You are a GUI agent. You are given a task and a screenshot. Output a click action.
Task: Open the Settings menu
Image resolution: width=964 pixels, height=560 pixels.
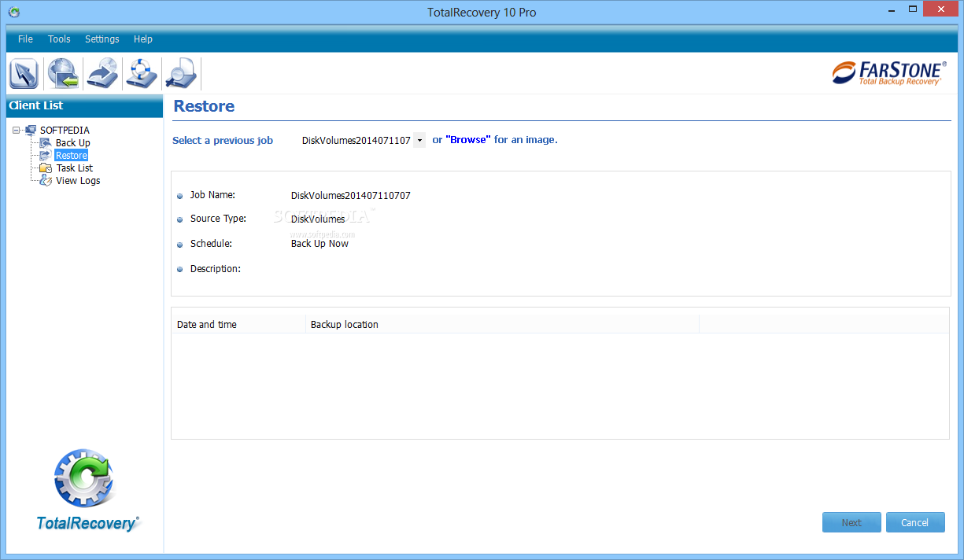pyautogui.click(x=102, y=39)
